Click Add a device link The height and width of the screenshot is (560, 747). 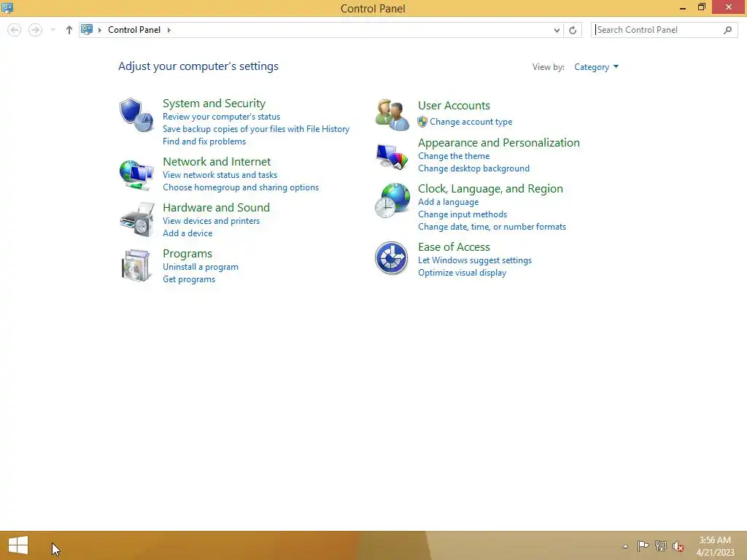pos(187,233)
